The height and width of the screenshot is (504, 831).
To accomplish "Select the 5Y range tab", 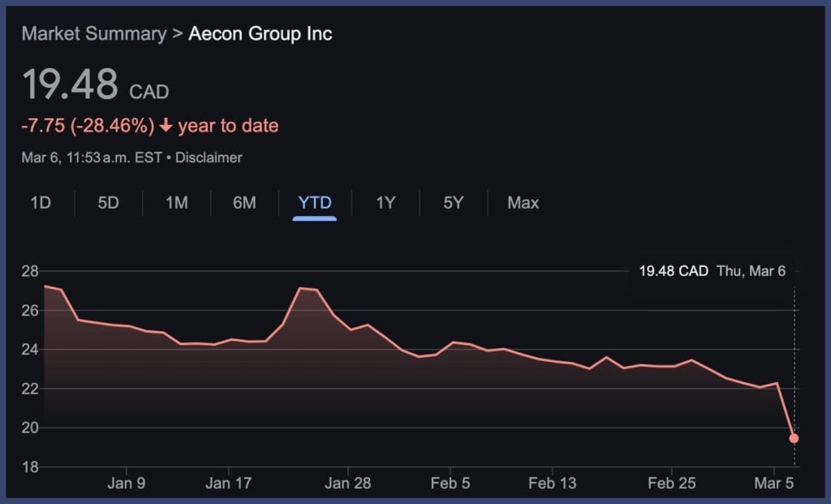I will point(454,203).
